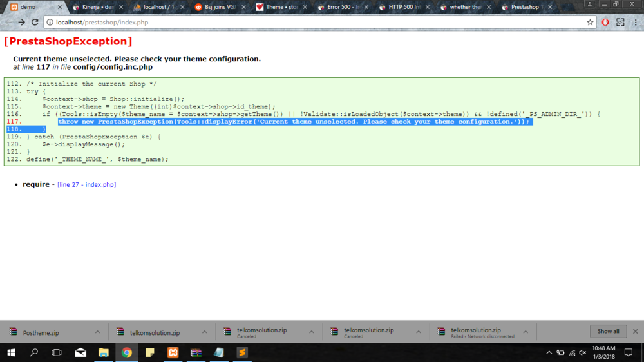This screenshot has width=644, height=362.
Task: Click line 120 displayMessage call
Action: point(83,144)
